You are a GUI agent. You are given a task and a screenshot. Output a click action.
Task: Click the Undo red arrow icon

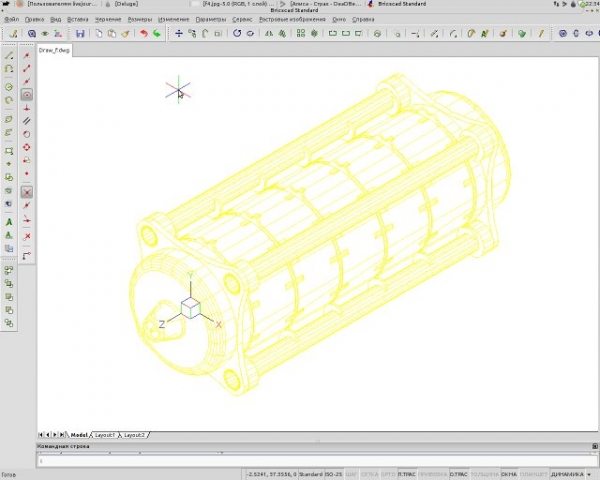point(143,33)
